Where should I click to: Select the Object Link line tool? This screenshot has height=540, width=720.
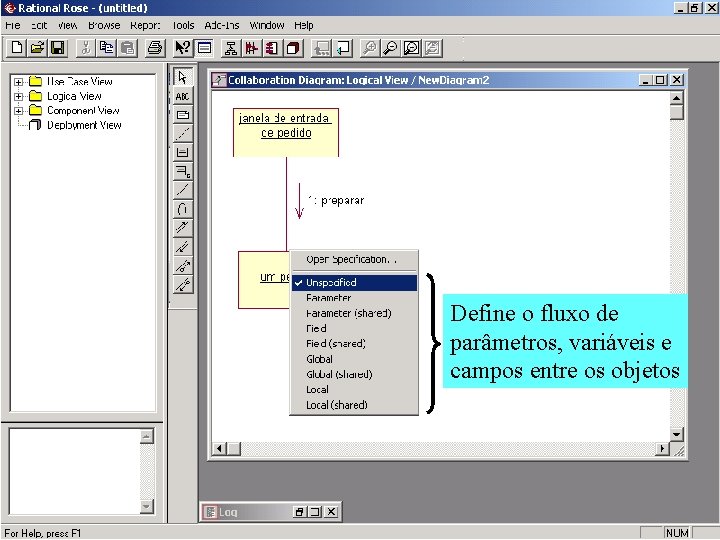(183, 190)
